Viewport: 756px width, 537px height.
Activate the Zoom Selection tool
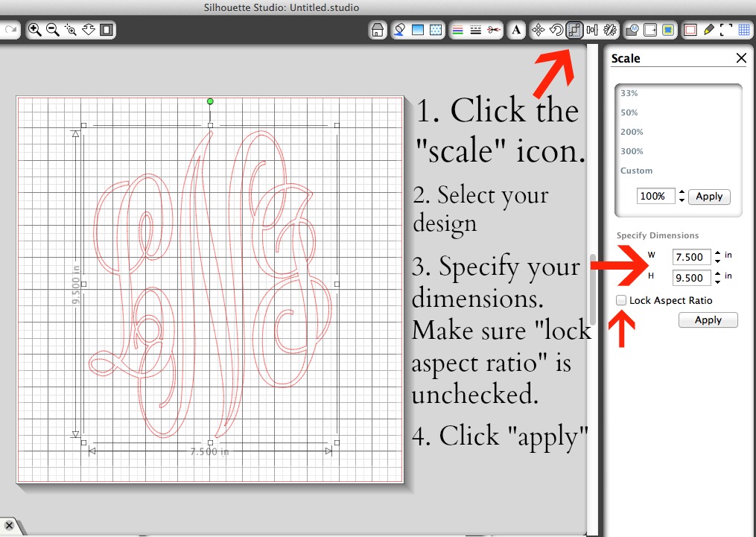pos(71,30)
